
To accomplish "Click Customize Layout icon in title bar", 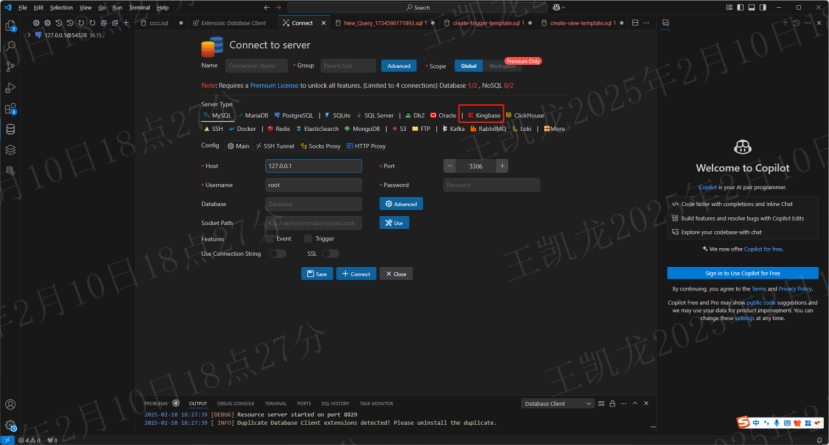I will coord(729,7).
